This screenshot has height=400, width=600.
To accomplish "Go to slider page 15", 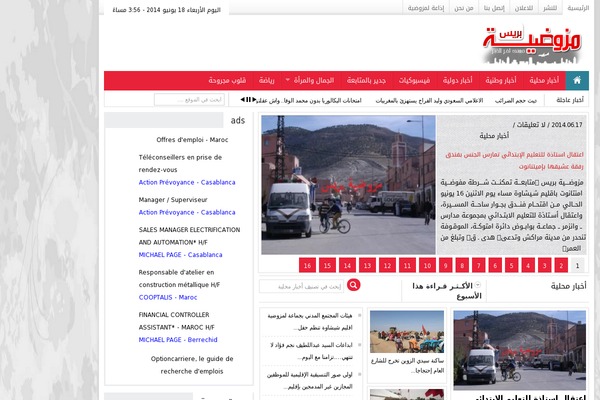I will coord(328,265).
